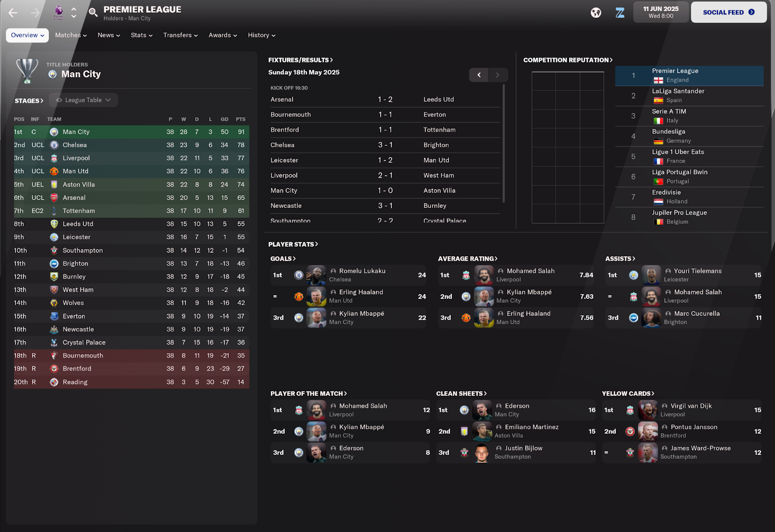
Task: Open Fixtures/Results section link
Action: 300,60
